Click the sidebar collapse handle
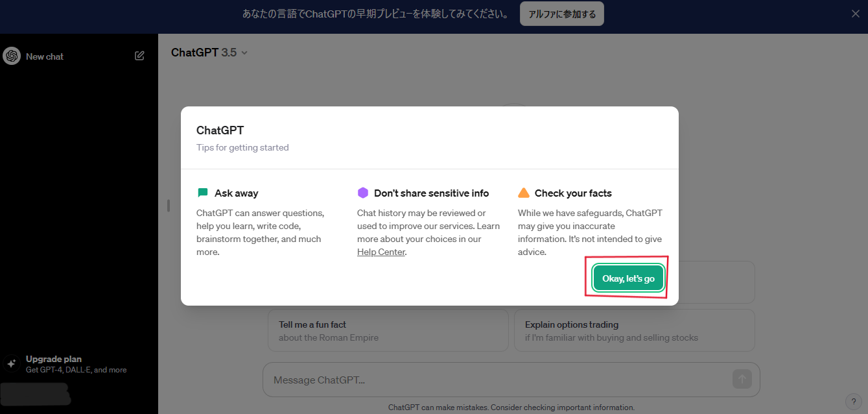Screen dimensions: 868x414 click(x=168, y=205)
